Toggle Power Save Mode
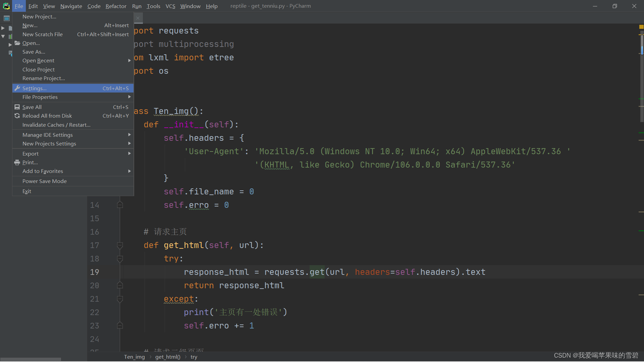644x362 pixels. [x=44, y=181]
